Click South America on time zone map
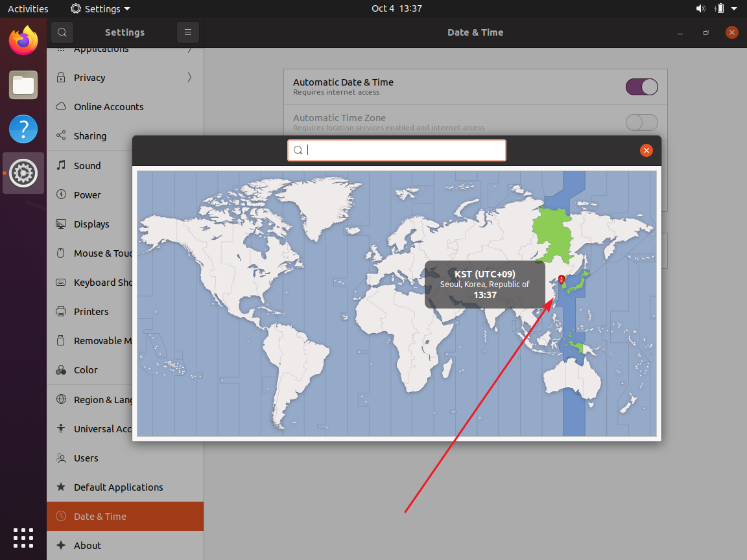Image resolution: width=747 pixels, height=560 pixels. (296, 367)
